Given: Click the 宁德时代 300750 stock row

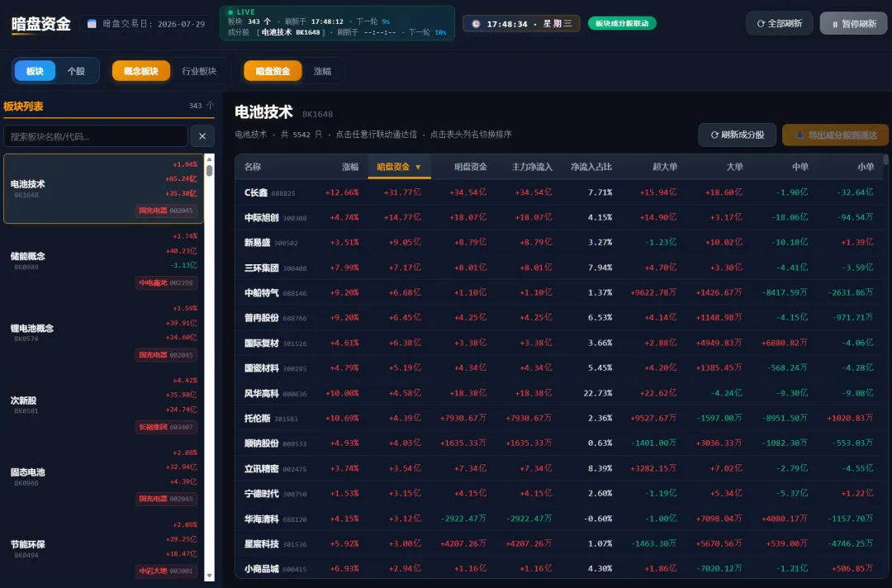Looking at the screenshot, I should coord(559,493).
